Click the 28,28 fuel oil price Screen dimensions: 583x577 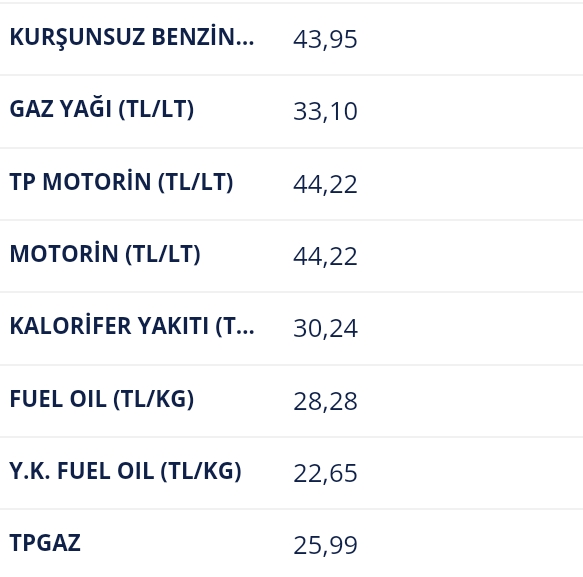tap(325, 402)
